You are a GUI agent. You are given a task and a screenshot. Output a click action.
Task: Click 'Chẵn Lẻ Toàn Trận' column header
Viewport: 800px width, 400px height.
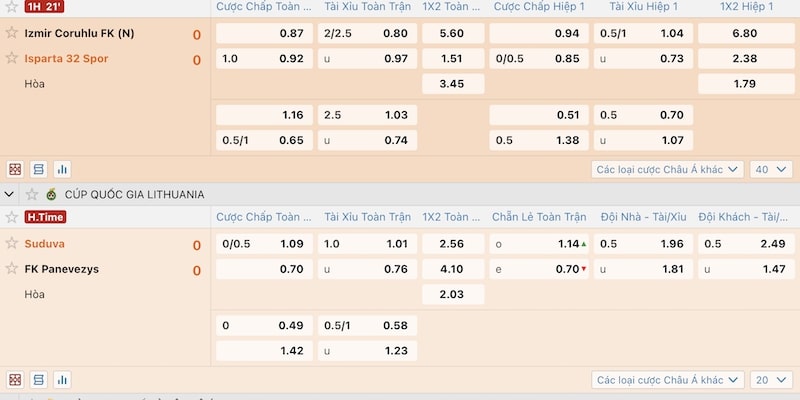(x=540, y=217)
